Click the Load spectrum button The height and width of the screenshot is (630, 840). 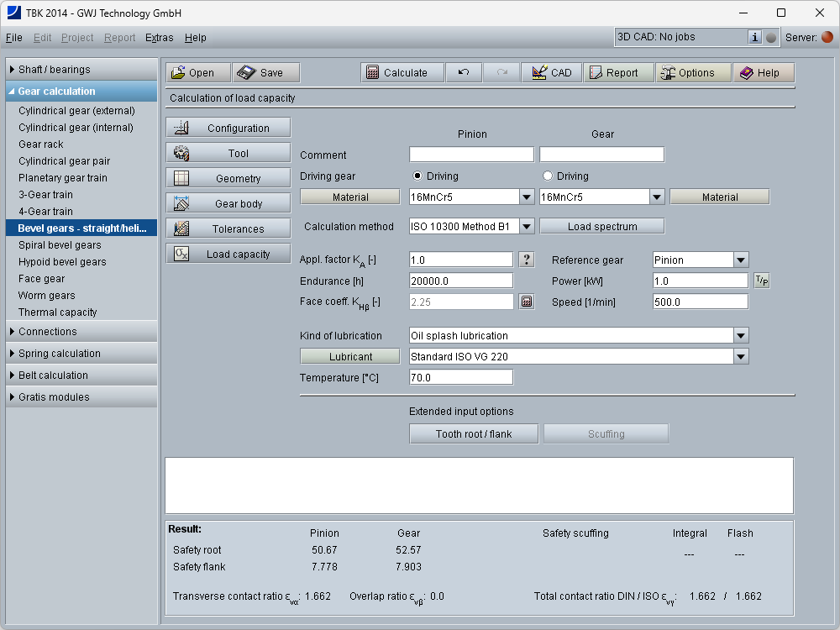point(601,226)
